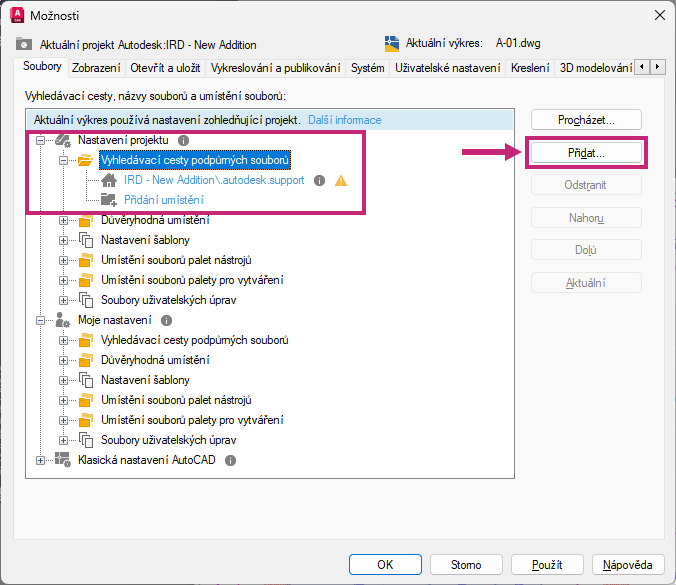
Task: Expand Nastavení šablony under project settings
Action: (x=63, y=240)
